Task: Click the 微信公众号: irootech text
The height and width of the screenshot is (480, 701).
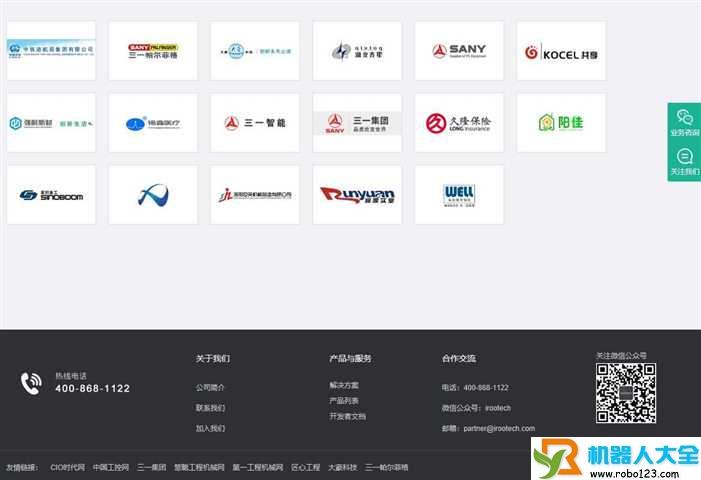Action: (x=476, y=408)
